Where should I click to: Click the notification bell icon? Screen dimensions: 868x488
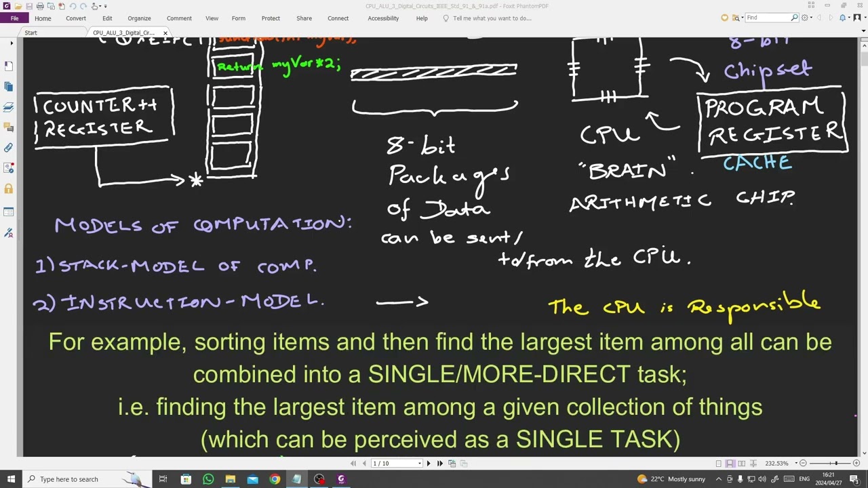pos(843,18)
